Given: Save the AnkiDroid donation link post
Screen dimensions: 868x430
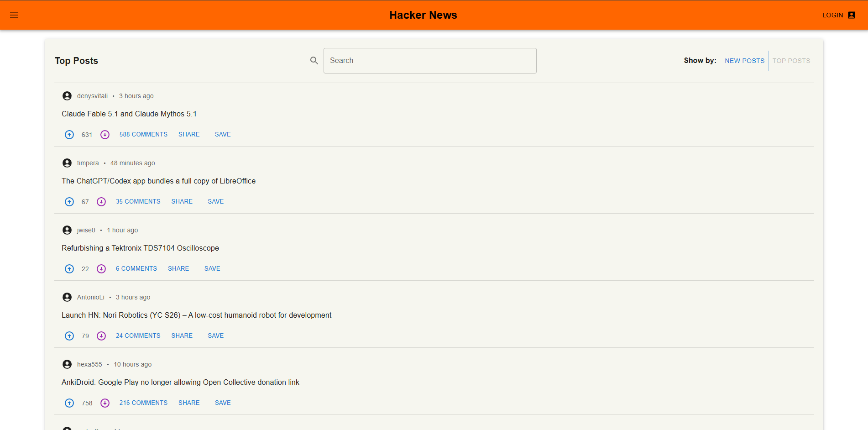Looking at the screenshot, I should point(223,403).
